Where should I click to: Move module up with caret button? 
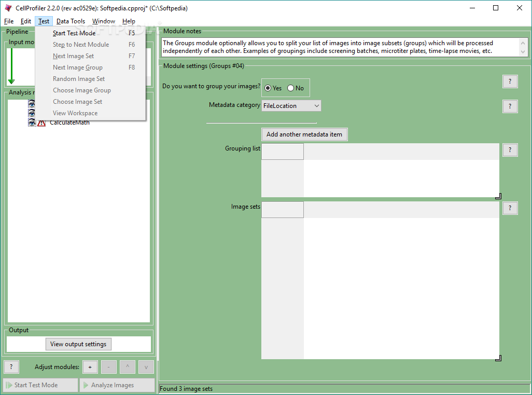[x=128, y=367]
